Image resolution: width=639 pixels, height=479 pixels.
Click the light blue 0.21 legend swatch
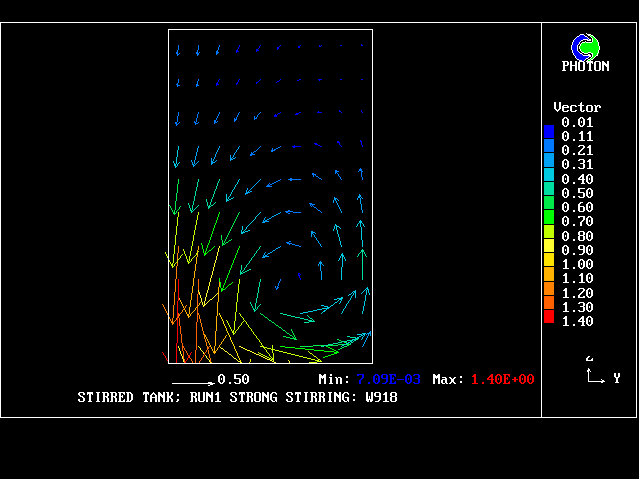(x=548, y=146)
